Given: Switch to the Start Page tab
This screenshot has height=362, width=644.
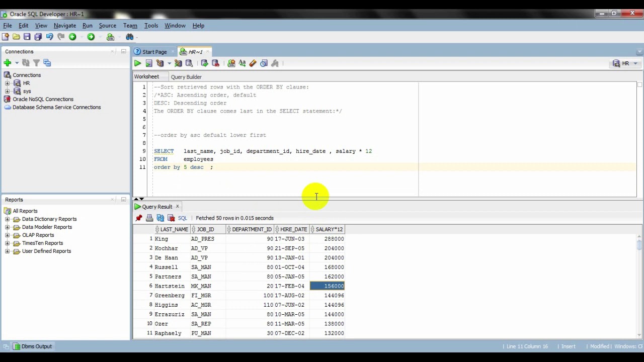Looking at the screenshot, I should pos(154,52).
